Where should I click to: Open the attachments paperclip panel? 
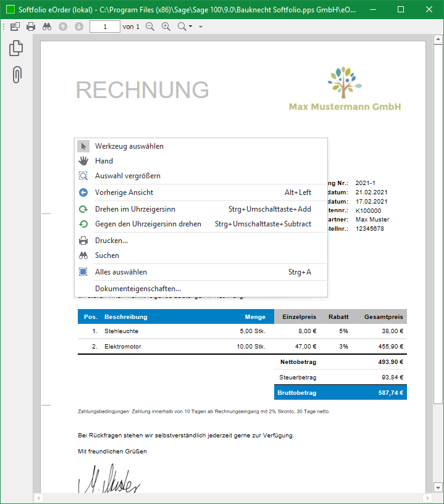[17, 75]
